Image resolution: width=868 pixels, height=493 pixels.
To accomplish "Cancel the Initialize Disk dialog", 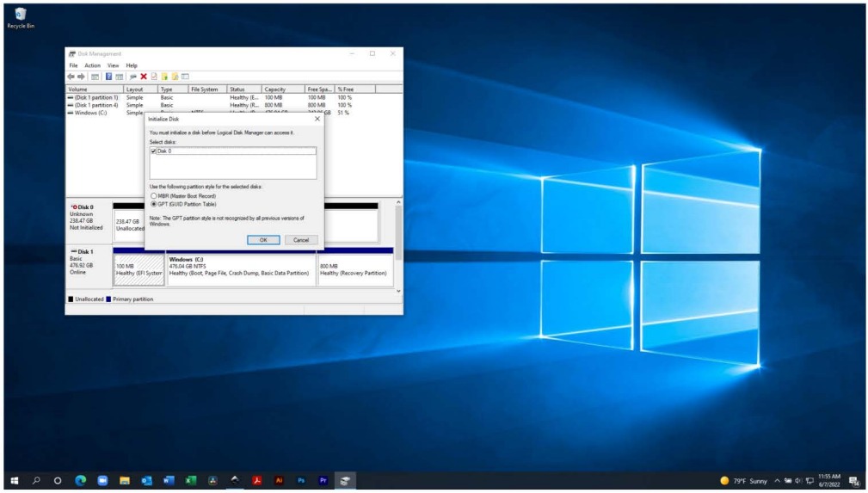I will (301, 240).
